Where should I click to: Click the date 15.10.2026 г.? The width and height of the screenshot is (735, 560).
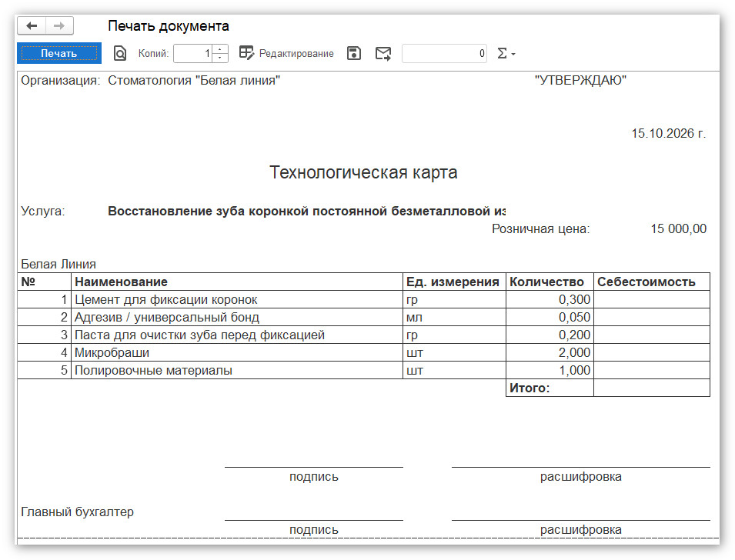[x=669, y=134]
